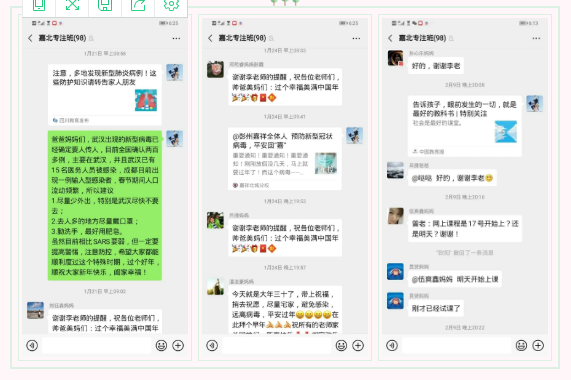Open three-dot menu in second phone chat
The width and height of the screenshot is (571, 380).
[356, 38]
